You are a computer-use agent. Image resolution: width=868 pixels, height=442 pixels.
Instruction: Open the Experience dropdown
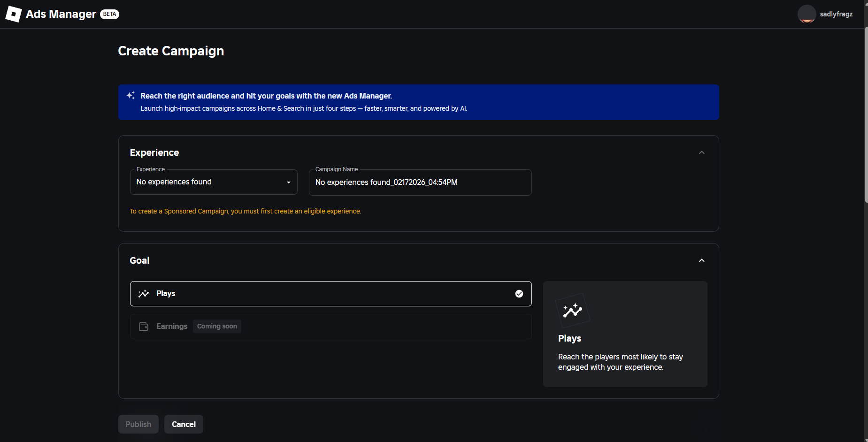point(214,182)
